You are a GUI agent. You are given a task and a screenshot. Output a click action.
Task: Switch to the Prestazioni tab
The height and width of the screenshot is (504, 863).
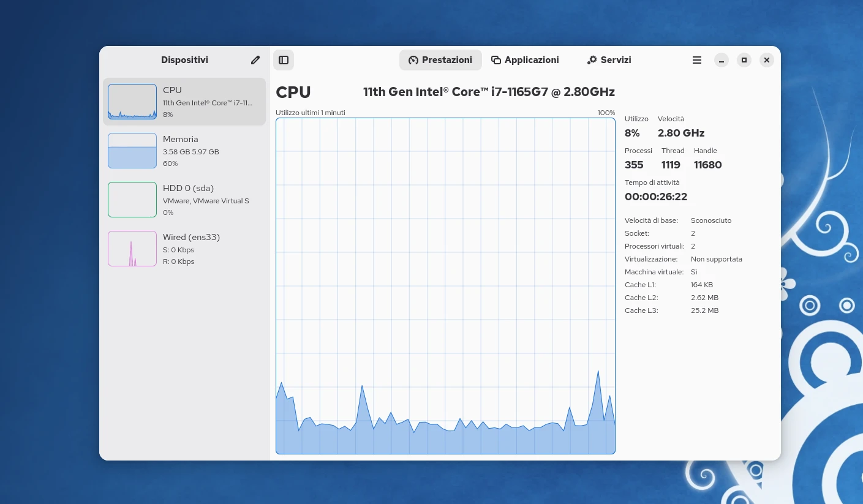(x=440, y=60)
